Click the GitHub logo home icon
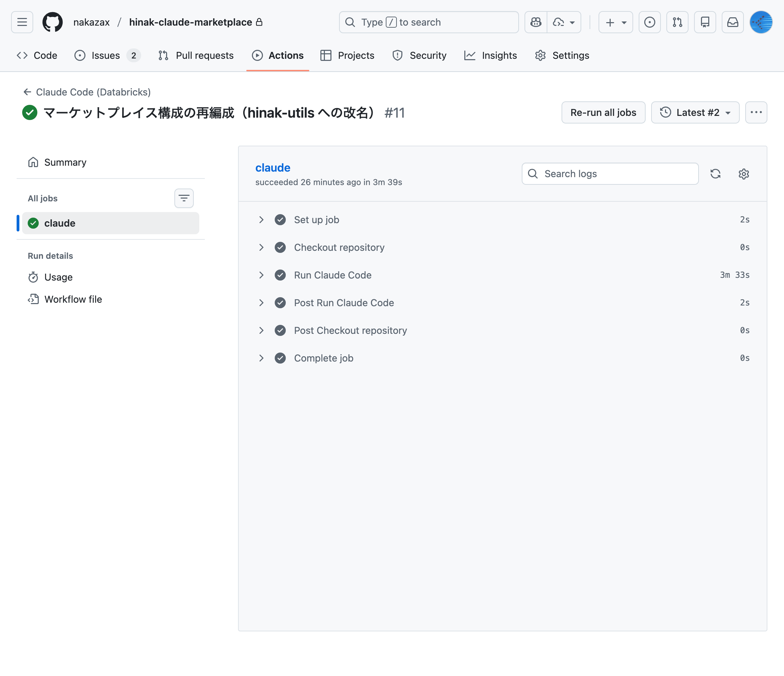The width and height of the screenshot is (784, 676). pos(52,22)
